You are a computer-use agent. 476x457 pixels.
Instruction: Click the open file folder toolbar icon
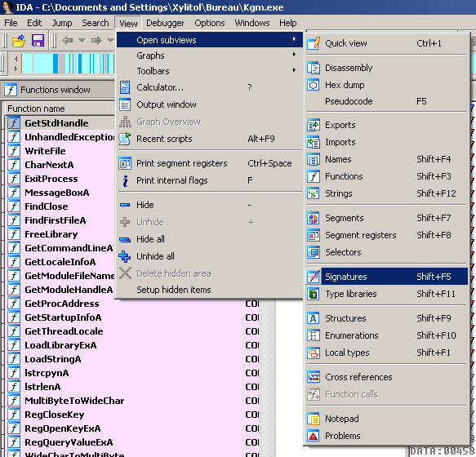pos(19,40)
